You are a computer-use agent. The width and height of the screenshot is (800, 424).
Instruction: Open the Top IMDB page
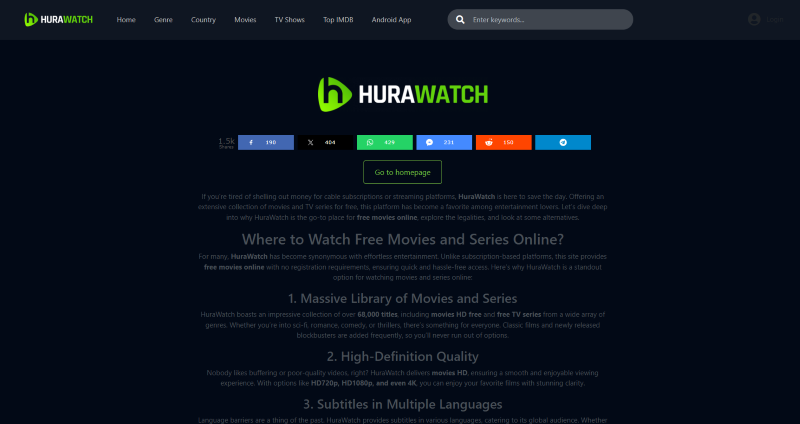(338, 20)
